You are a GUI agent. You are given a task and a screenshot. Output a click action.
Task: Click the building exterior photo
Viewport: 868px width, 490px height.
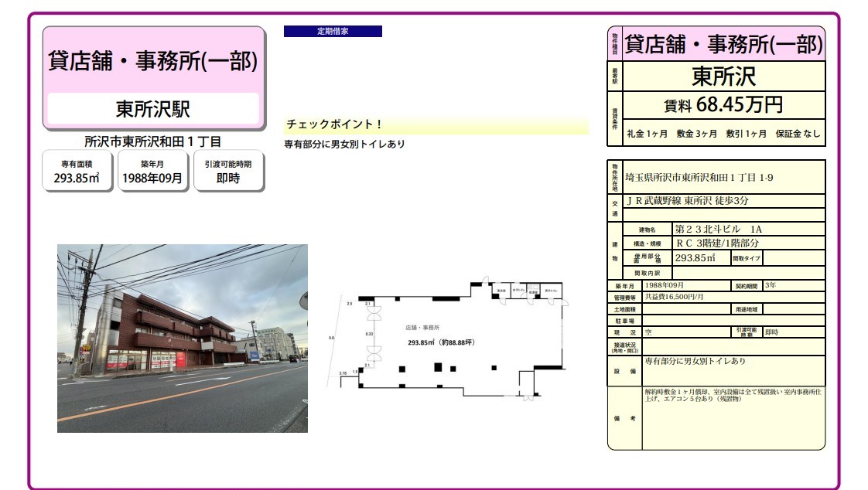tap(183, 338)
